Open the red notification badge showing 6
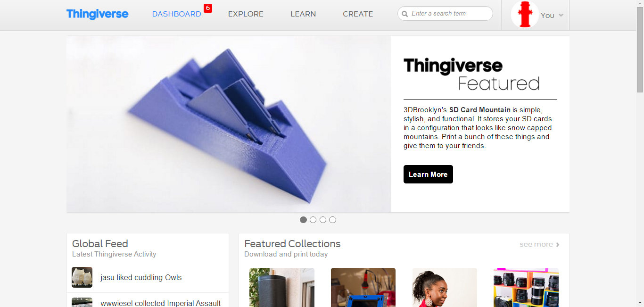 (x=208, y=8)
